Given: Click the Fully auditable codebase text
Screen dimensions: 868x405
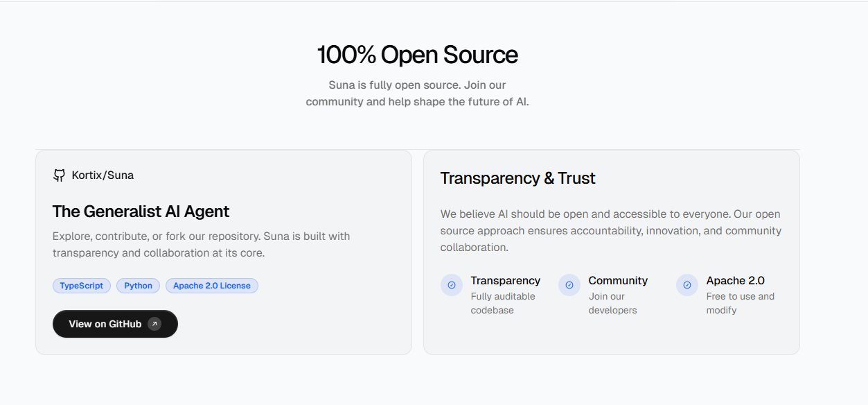Looking at the screenshot, I should click(x=503, y=303).
